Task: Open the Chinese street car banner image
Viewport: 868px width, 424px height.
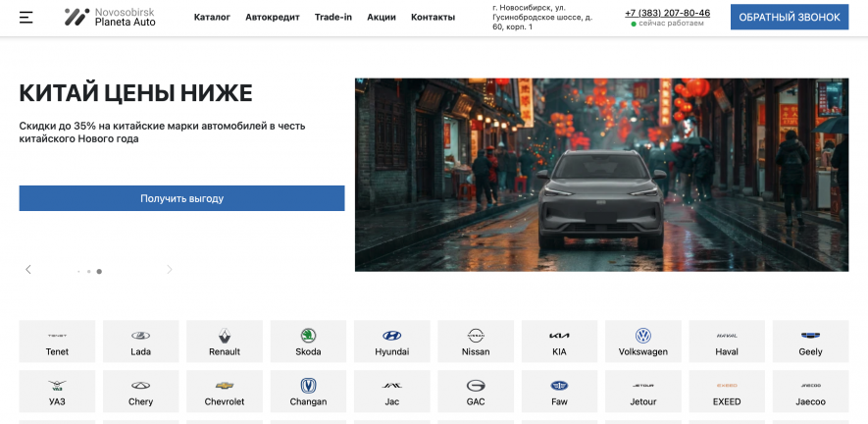Action: pyautogui.click(x=601, y=175)
